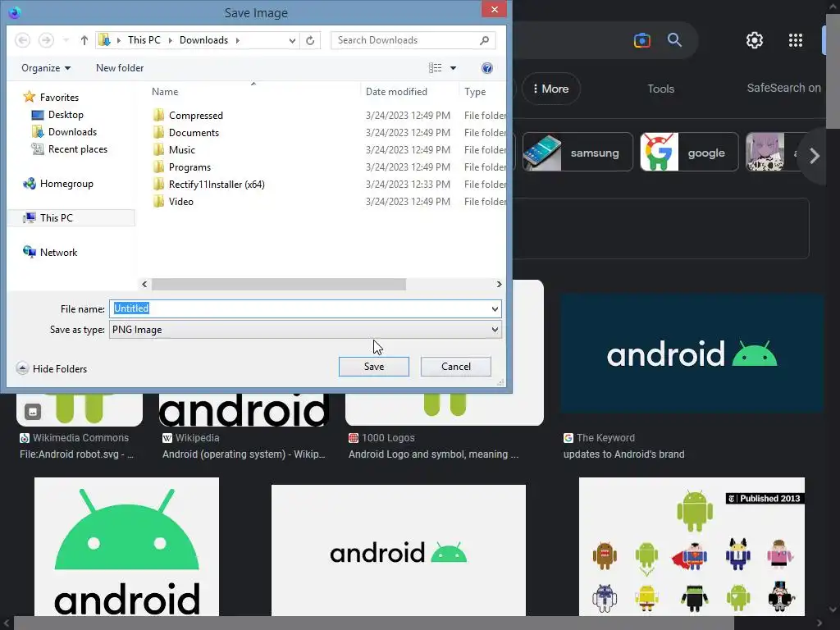Open recent locations dropdown arrow
Screen dimensions: 840x630
point(66,40)
